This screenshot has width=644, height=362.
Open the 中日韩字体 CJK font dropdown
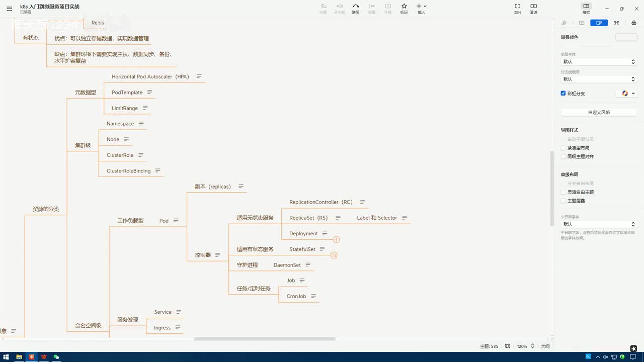tap(599, 224)
